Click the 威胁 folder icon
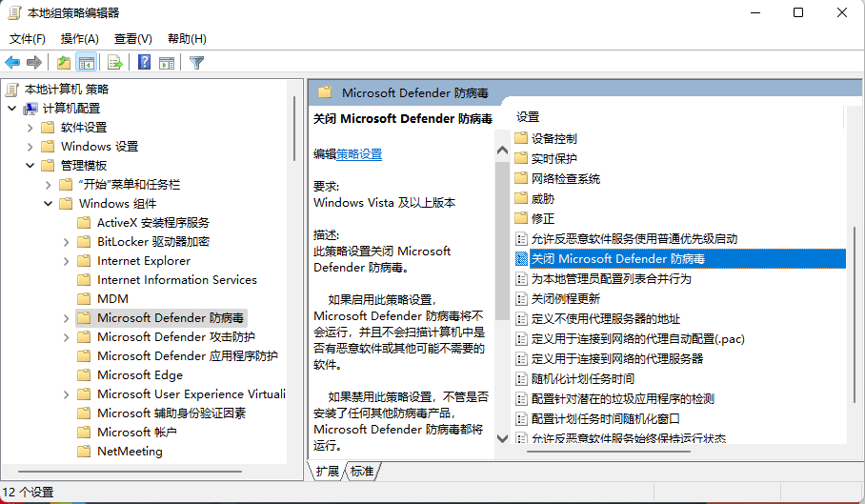The height and width of the screenshot is (504, 865). (521, 198)
